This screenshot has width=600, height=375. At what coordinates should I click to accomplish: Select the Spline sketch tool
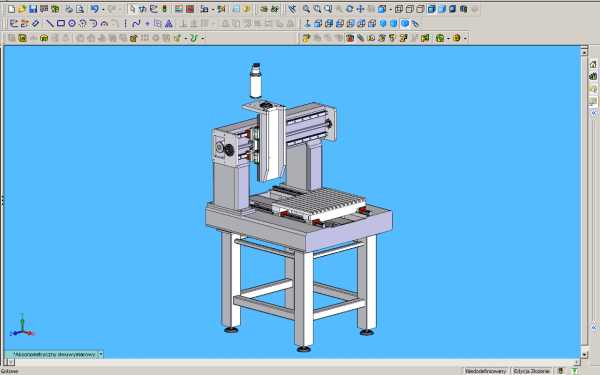click(136, 23)
